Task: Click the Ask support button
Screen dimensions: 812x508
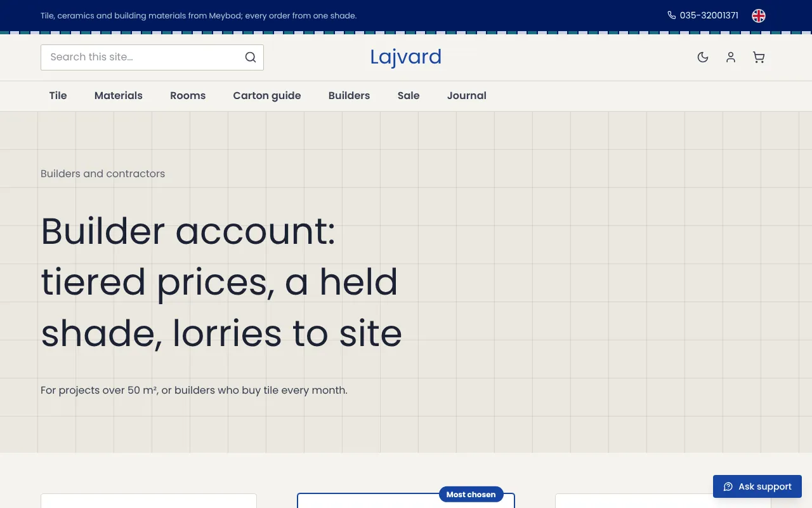Action: click(x=757, y=486)
